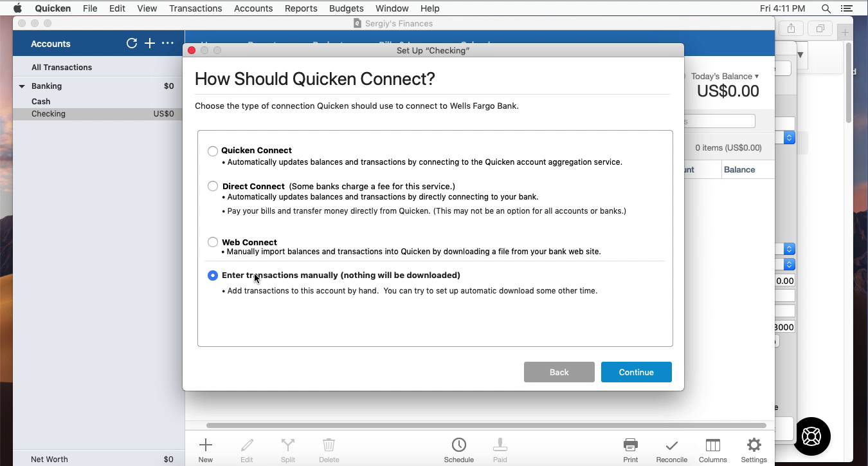Open the File menu
The width and height of the screenshot is (868, 466).
point(90,8)
